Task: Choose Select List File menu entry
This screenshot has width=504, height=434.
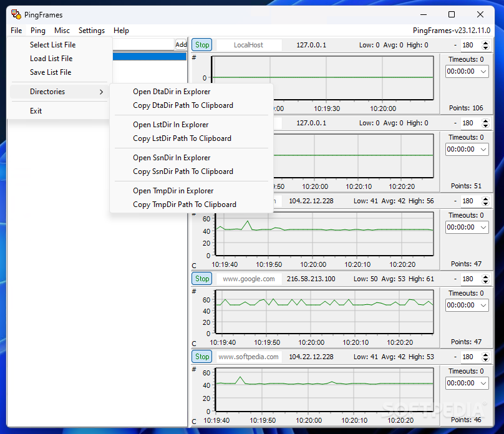Action: point(60,45)
